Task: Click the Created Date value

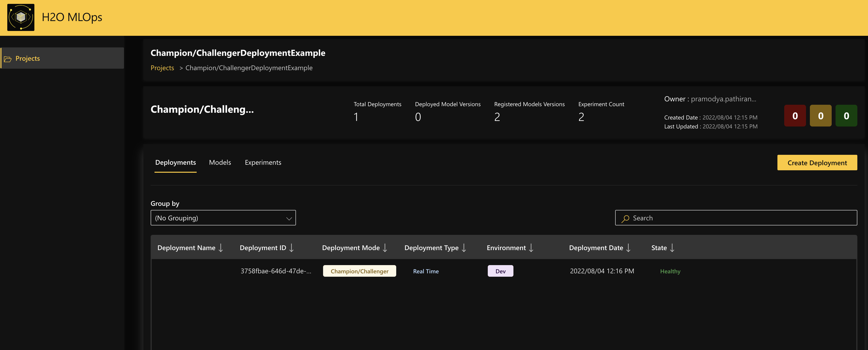Action: [x=730, y=118]
